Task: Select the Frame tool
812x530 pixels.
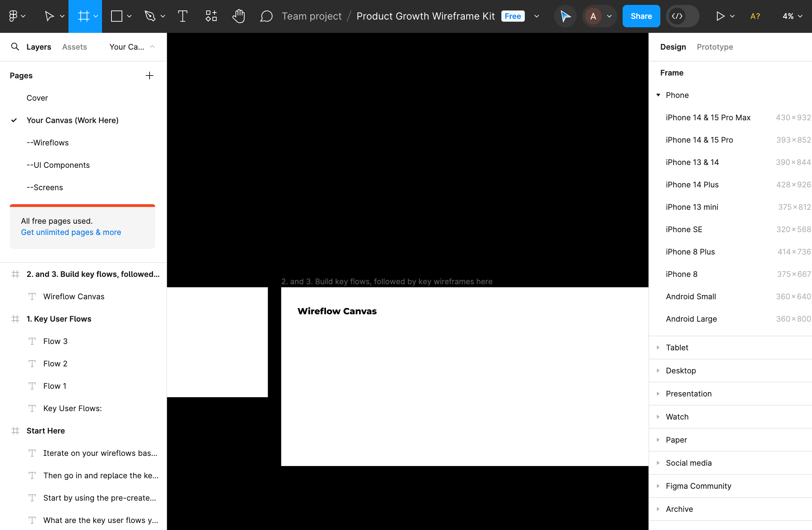Action: (x=83, y=16)
